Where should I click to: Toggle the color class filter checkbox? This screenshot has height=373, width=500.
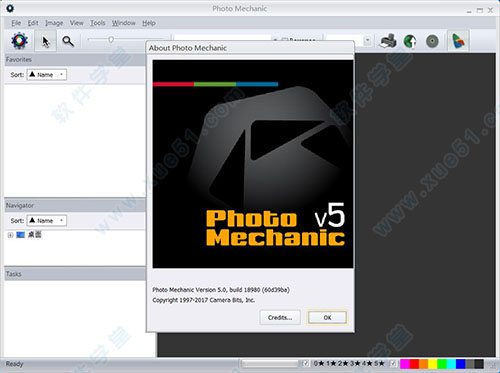click(394, 363)
